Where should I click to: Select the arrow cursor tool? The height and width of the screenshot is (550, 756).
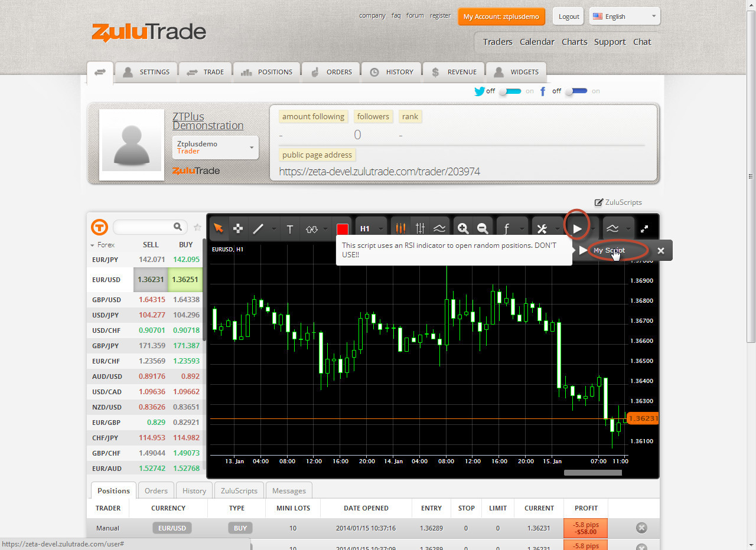point(219,229)
